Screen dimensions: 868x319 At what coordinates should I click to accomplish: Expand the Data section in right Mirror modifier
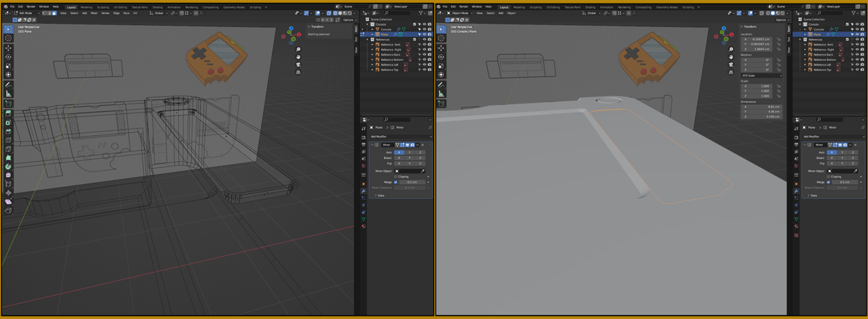pos(813,195)
